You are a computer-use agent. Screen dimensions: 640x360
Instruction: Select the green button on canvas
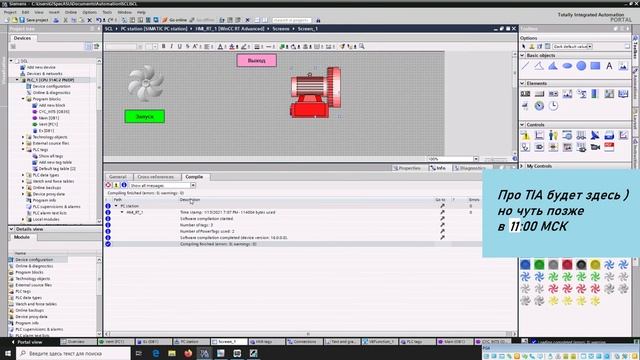[144, 116]
